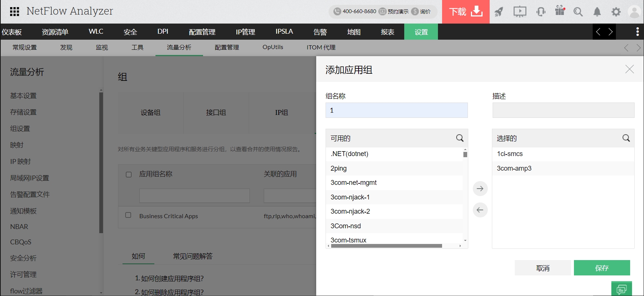Open the OpUtils settings sub-tab
Image resolution: width=644 pixels, height=296 pixels.
(x=272, y=48)
